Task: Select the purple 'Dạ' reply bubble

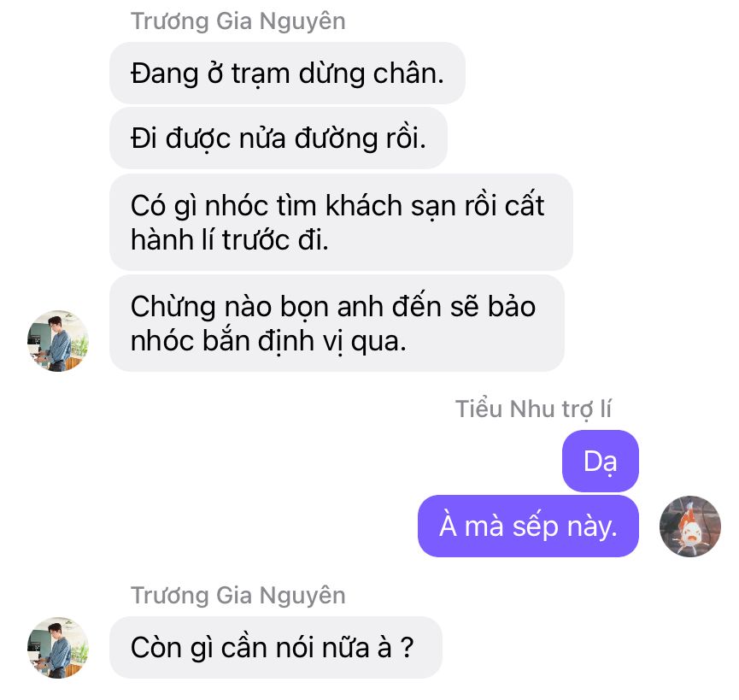Action: 600,461
